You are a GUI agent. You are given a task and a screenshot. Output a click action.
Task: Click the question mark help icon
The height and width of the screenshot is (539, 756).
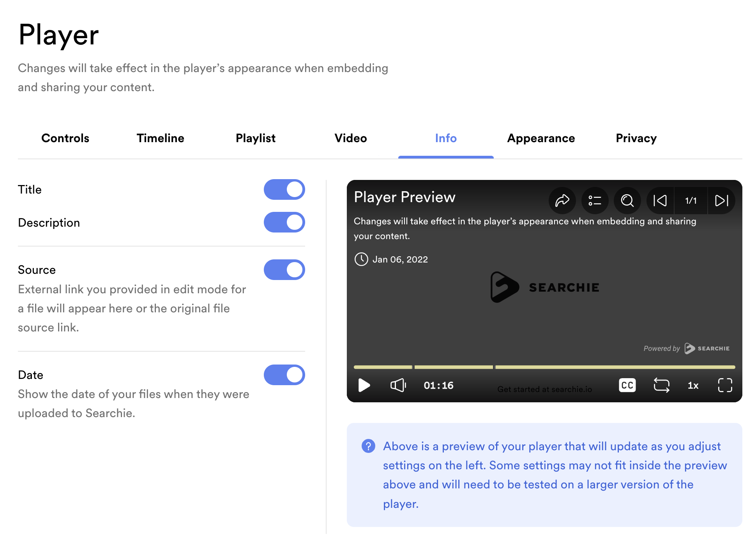pos(368,446)
